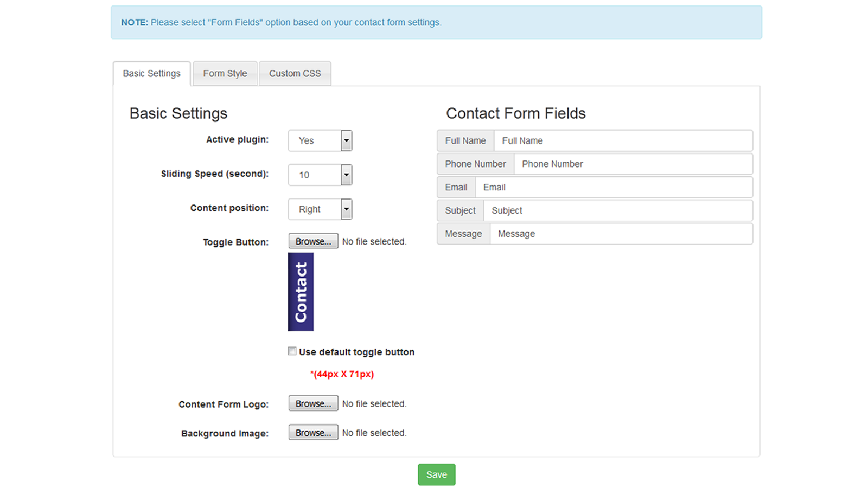Click the Full Name field
868x488 pixels.
click(624, 140)
